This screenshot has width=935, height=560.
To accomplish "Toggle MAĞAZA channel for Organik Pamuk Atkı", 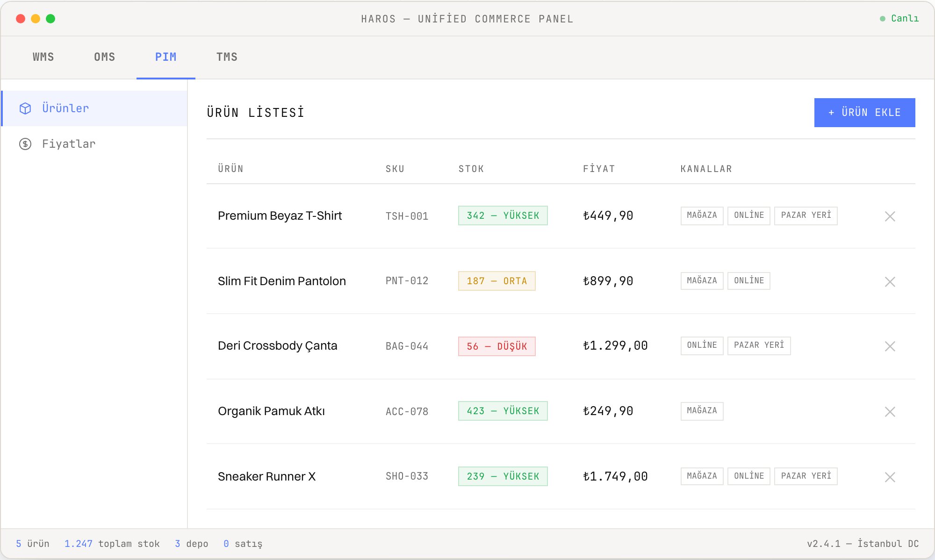I will (x=702, y=411).
